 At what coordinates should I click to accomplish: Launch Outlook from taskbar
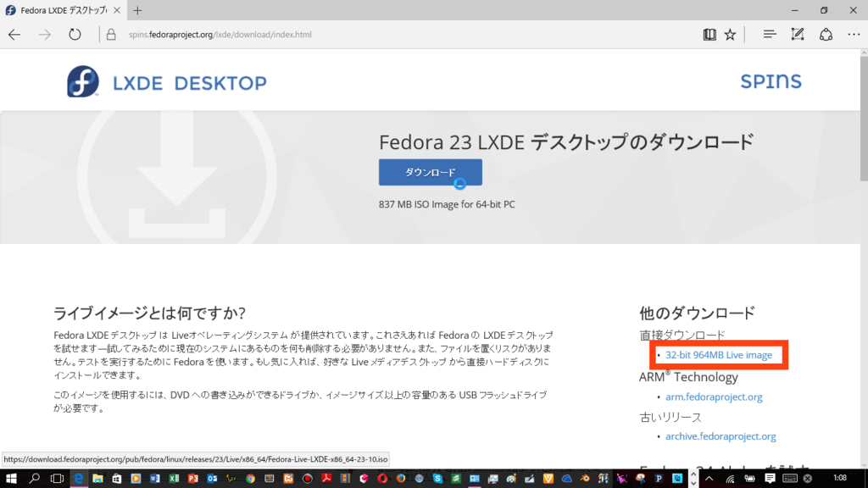point(212,479)
